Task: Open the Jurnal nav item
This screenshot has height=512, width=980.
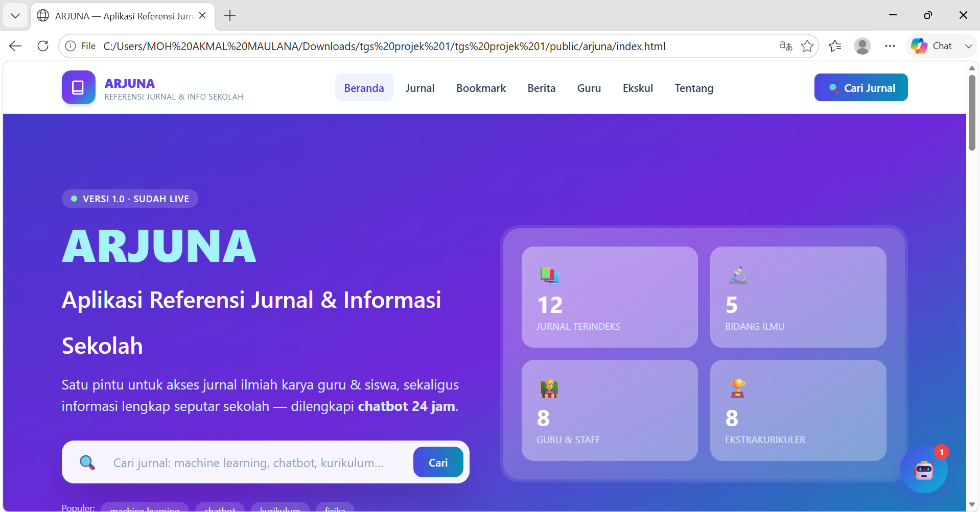Action: point(420,88)
